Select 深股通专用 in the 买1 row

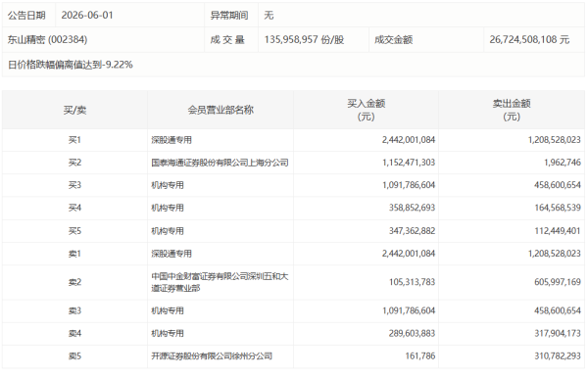(171, 140)
